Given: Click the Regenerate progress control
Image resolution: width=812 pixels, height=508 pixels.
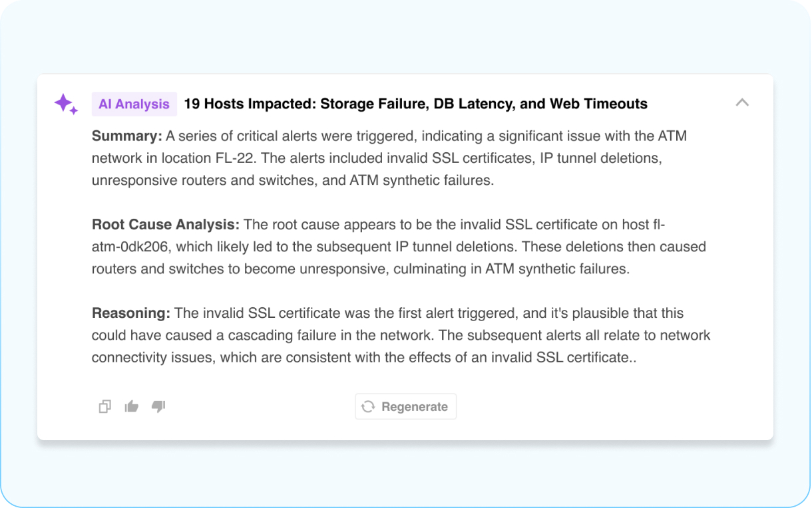Looking at the screenshot, I should click(x=405, y=406).
